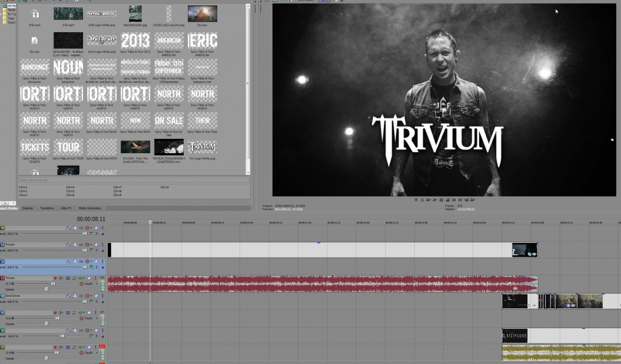621x364 pixels.
Task: Open Track Motion on Devil Driver track
Action: 75,296
